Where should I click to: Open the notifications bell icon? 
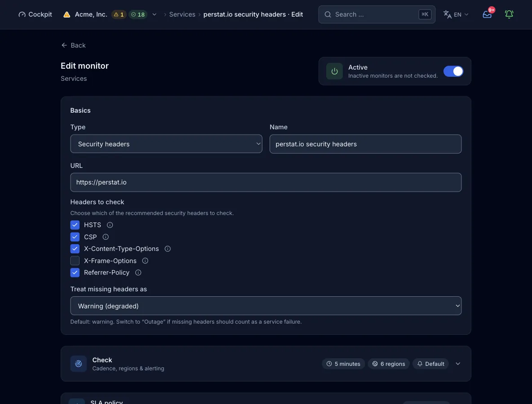coord(509,14)
